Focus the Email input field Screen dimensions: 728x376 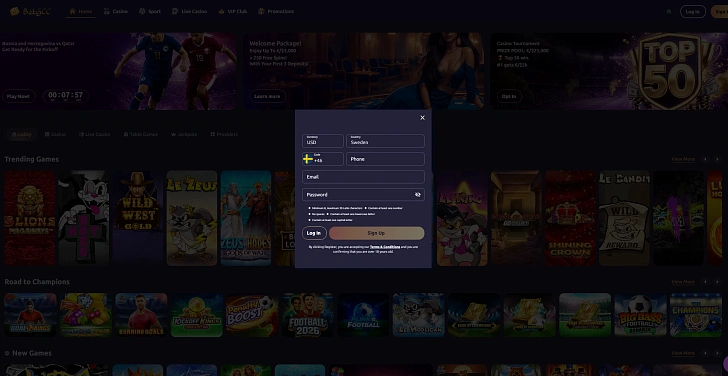363,177
